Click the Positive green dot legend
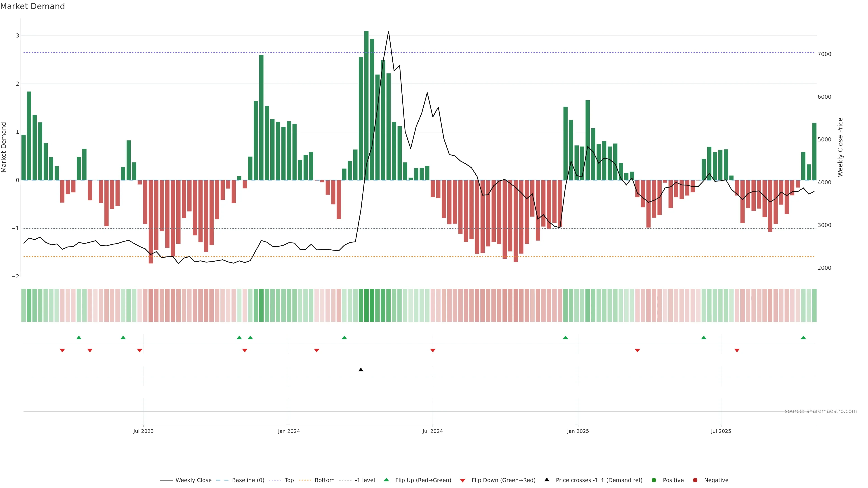Image resolution: width=868 pixels, height=488 pixels. pos(654,480)
